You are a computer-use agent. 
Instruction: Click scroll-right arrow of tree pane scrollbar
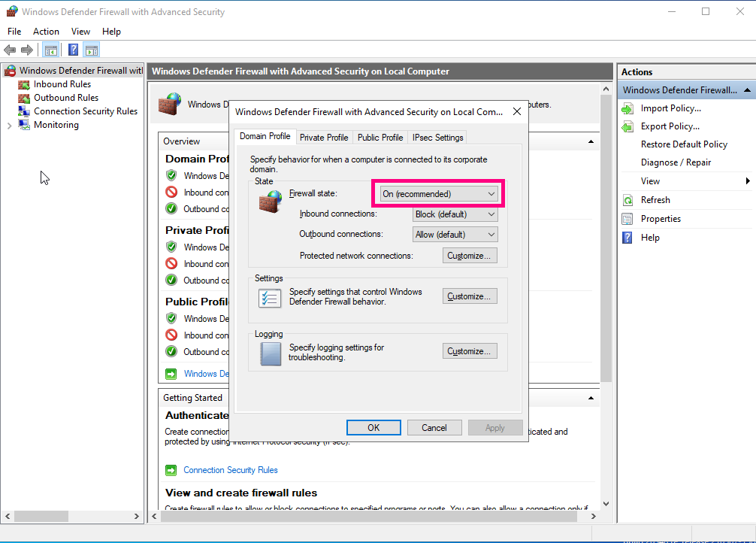(137, 517)
